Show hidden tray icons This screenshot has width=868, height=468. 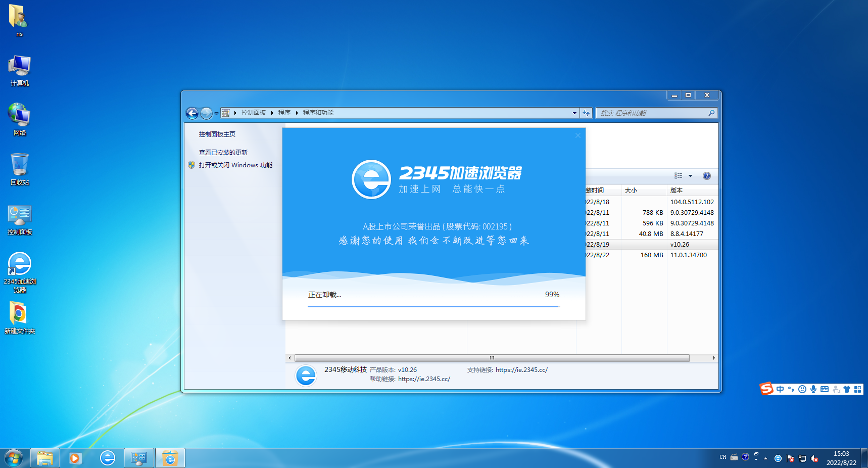pos(766,458)
